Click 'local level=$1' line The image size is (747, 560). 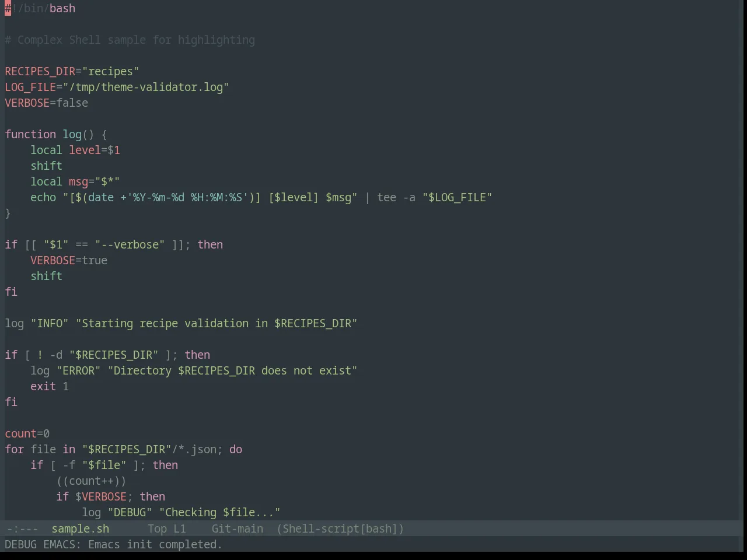[75, 150]
